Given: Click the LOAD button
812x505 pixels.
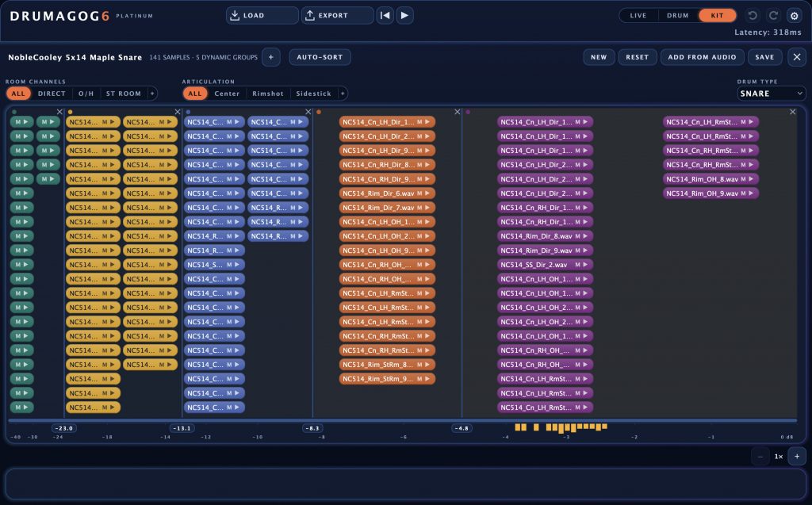Looking at the screenshot, I should pyautogui.click(x=262, y=16).
